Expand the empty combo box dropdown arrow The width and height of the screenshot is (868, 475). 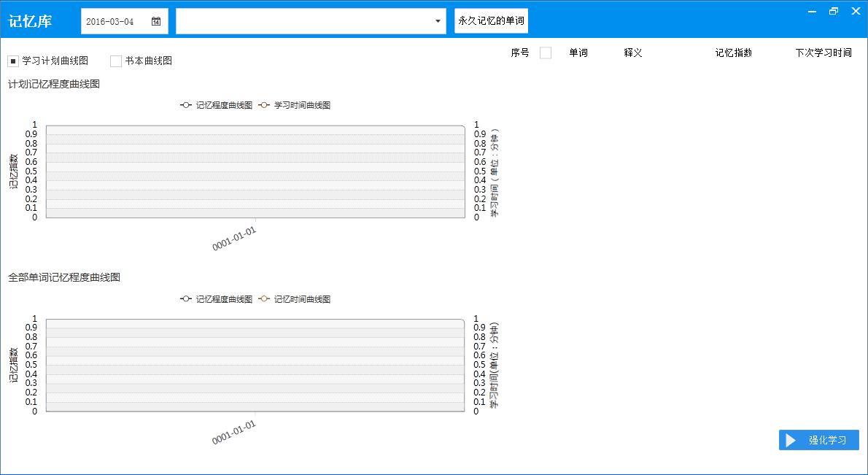pos(438,21)
